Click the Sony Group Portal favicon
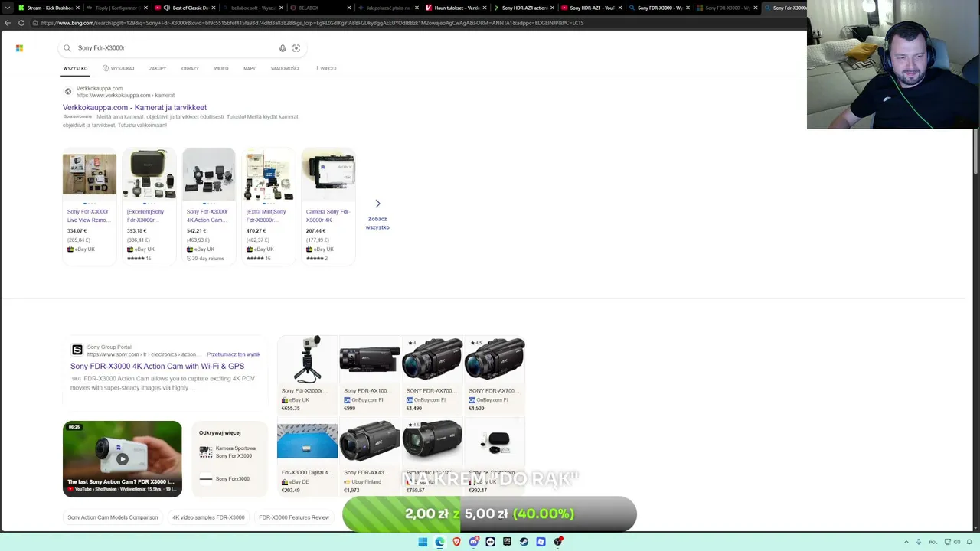980x551 pixels. point(77,350)
